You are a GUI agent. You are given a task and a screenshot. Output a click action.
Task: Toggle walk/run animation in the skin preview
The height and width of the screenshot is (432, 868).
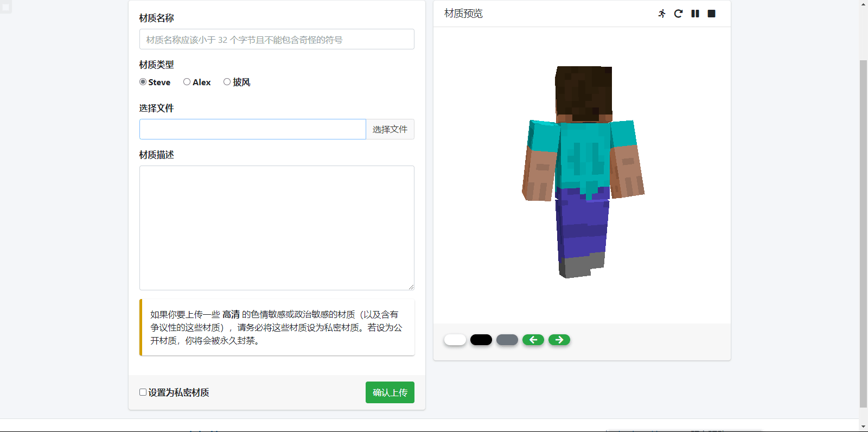tap(662, 14)
